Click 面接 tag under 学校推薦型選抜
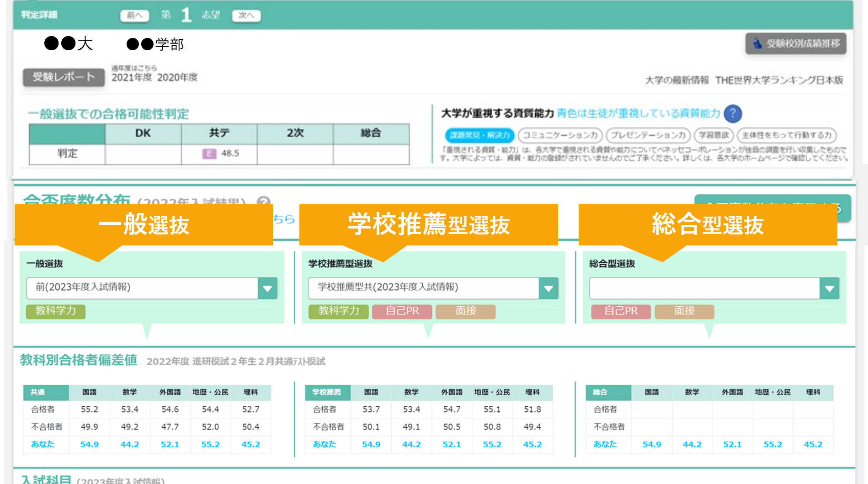The image size is (868, 484). tap(466, 311)
